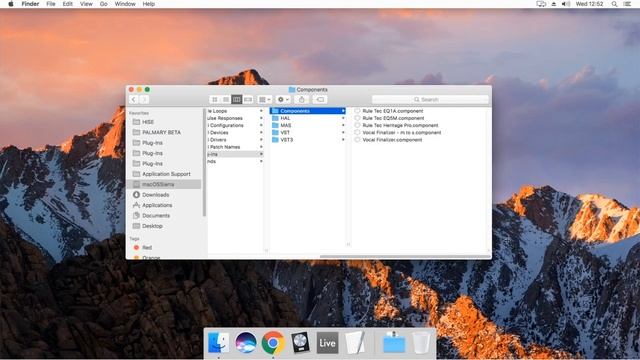Switch to column view
The width and height of the screenshot is (640, 360).
[x=237, y=100]
